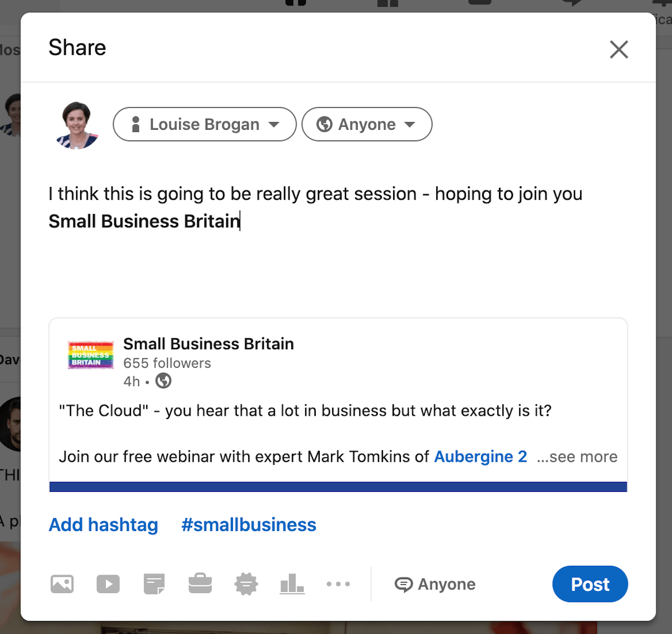This screenshot has height=634, width=672.
Task: Open the Louise Brogan profile selector
Action: 204,124
